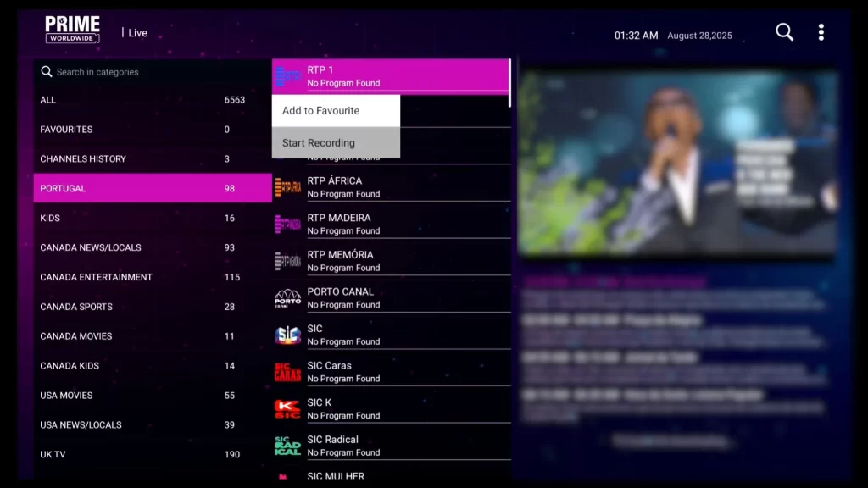The image size is (868, 488).
Task: Select Start Recording from the context menu
Action: [x=318, y=142]
